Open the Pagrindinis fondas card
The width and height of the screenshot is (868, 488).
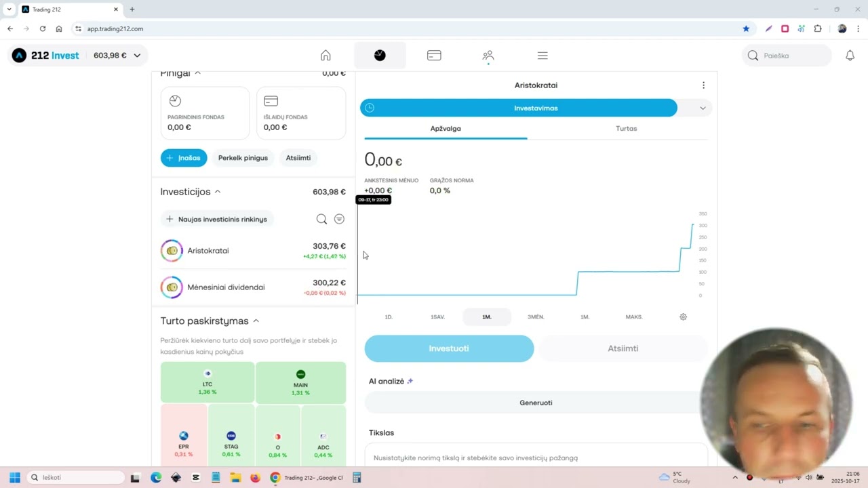pyautogui.click(x=205, y=113)
